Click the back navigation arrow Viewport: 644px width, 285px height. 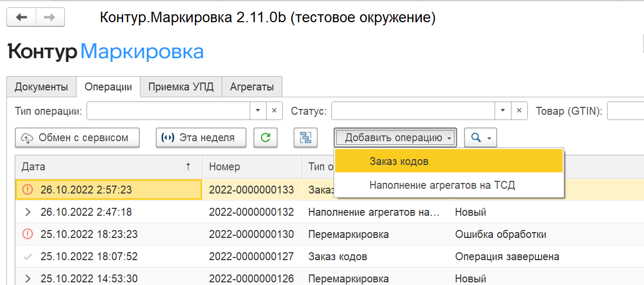tap(22, 17)
